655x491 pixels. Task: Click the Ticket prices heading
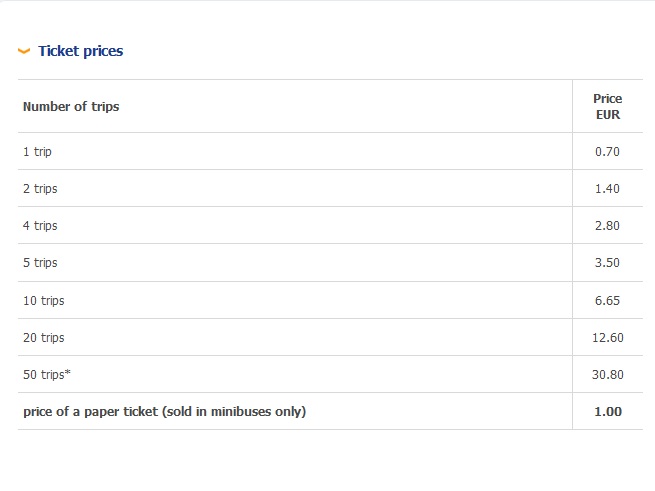[80, 51]
